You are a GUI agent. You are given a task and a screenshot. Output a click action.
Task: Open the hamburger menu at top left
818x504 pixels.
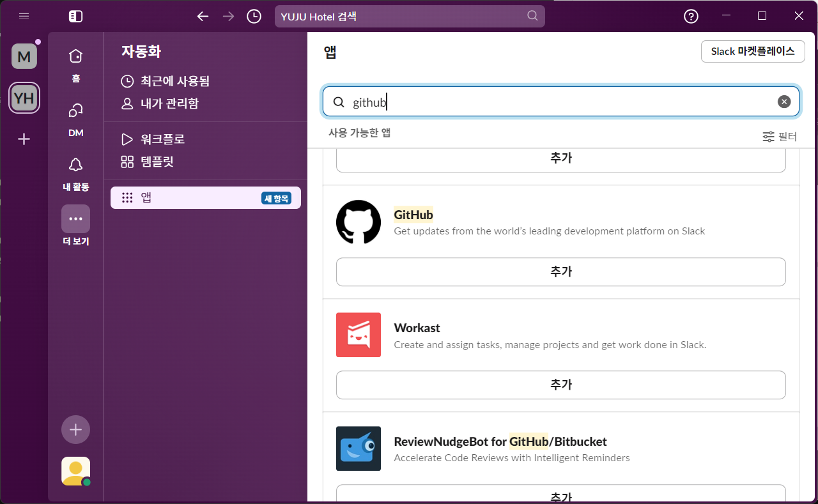point(24,16)
